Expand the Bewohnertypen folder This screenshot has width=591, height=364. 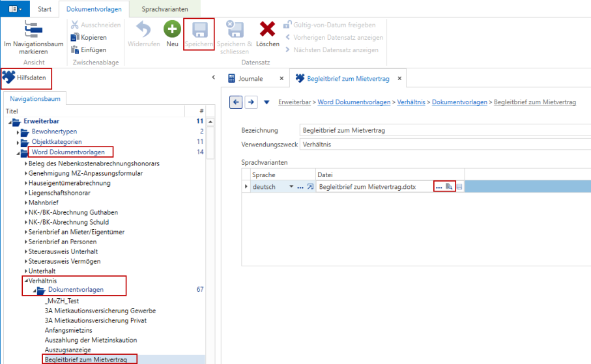click(x=18, y=132)
